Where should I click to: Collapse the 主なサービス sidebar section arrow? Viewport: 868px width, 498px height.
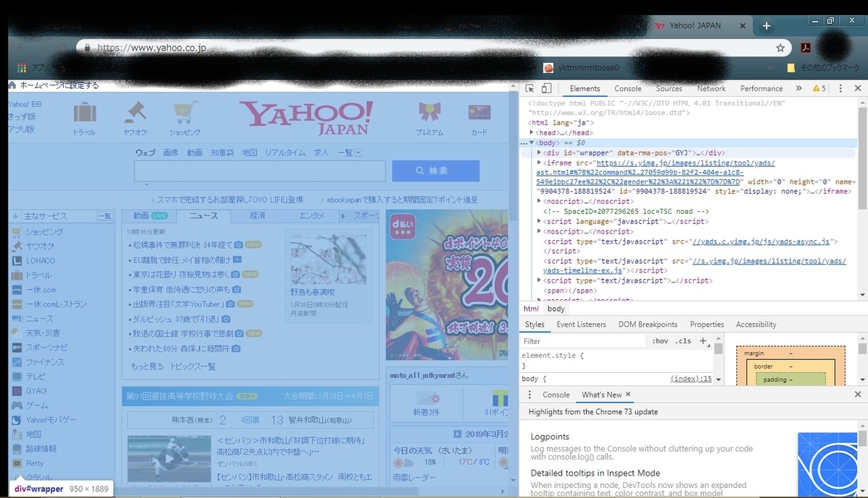click(15, 216)
